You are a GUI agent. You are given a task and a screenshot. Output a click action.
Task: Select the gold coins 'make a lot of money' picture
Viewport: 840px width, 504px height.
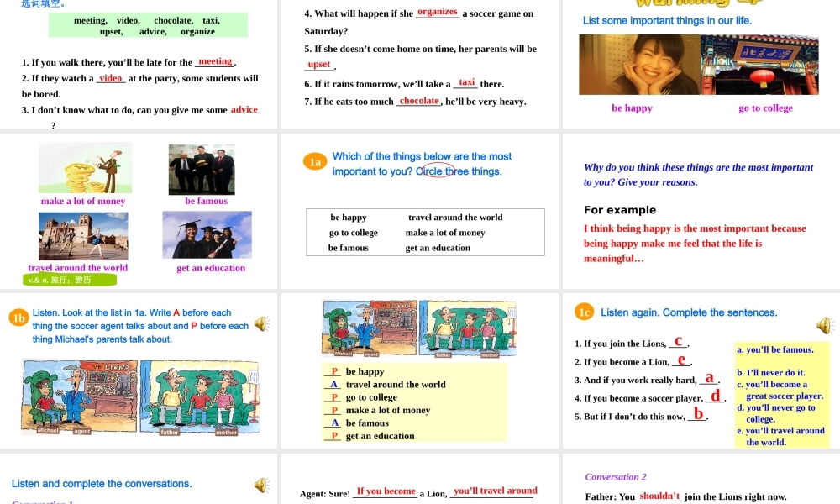85,169
